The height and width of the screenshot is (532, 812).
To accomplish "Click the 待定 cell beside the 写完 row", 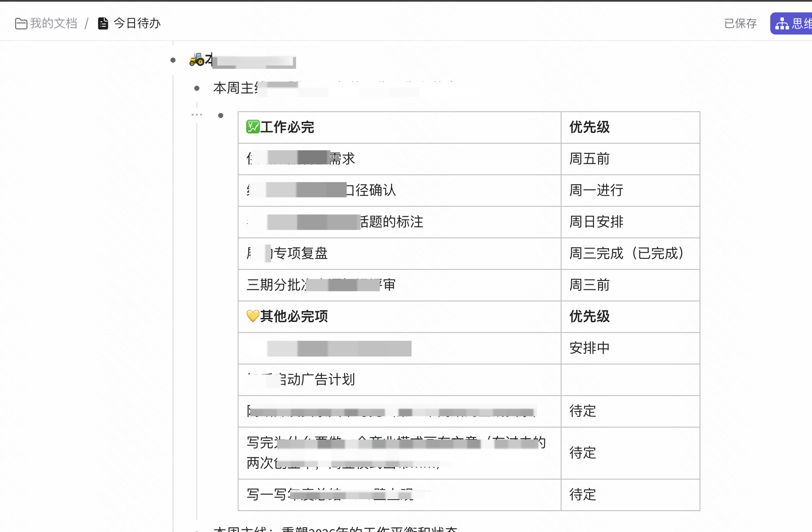I will tap(631, 453).
